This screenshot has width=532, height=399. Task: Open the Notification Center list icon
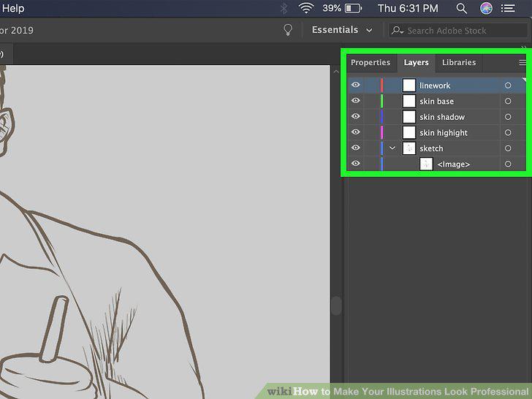click(508, 8)
